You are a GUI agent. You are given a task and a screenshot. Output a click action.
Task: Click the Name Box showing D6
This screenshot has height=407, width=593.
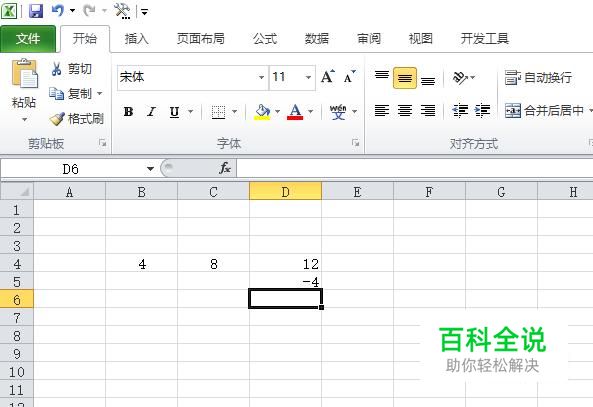(x=71, y=168)
